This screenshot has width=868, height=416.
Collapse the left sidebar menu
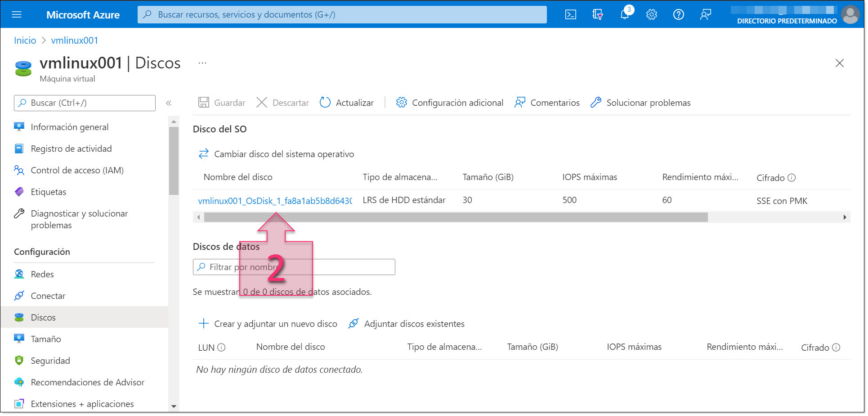click(169, 103)
